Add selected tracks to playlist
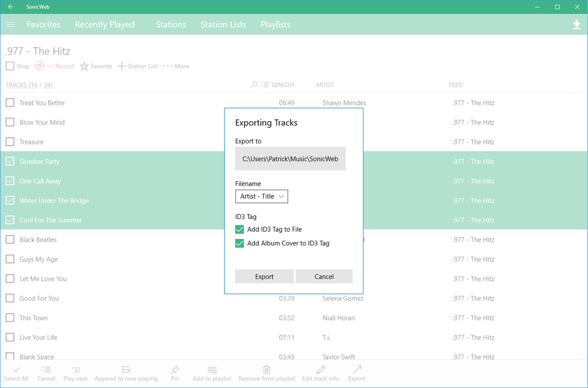This screenshot has height=388, width=588. pyautogui.click(x=212, y=374)
